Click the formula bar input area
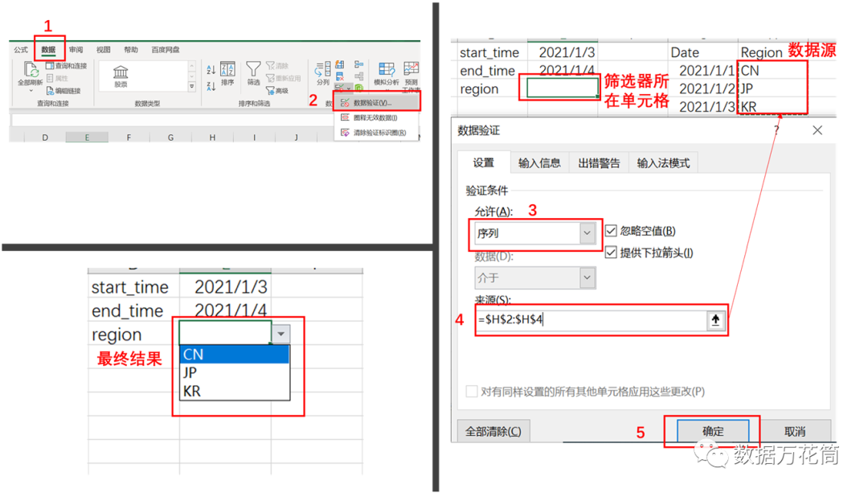This screenshot has width=868, height=493. click(x=172, y=120)
